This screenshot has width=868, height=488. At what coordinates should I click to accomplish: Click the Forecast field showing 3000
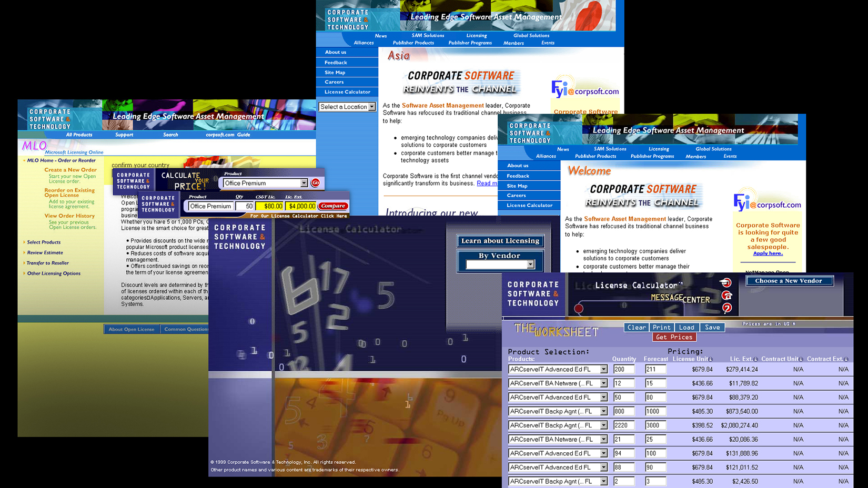click(x=655, y=425)
